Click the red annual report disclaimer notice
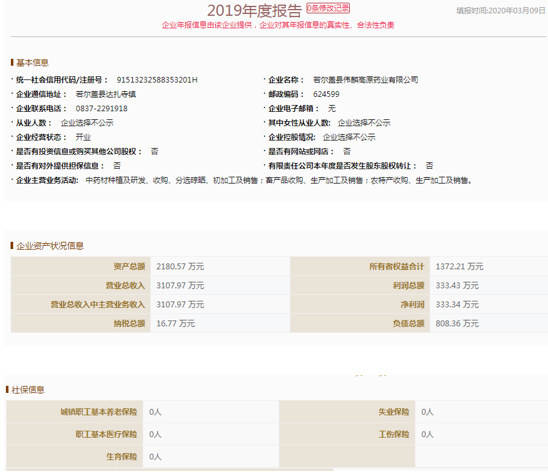The height and width of the screenshot is (473, 548). click(278, 25)
